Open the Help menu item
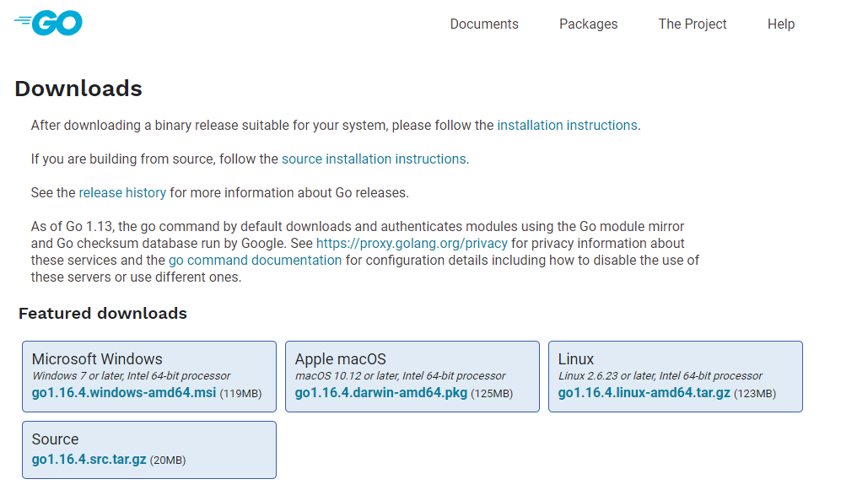This screenshot has height=490, width=868. pos(780,24)
